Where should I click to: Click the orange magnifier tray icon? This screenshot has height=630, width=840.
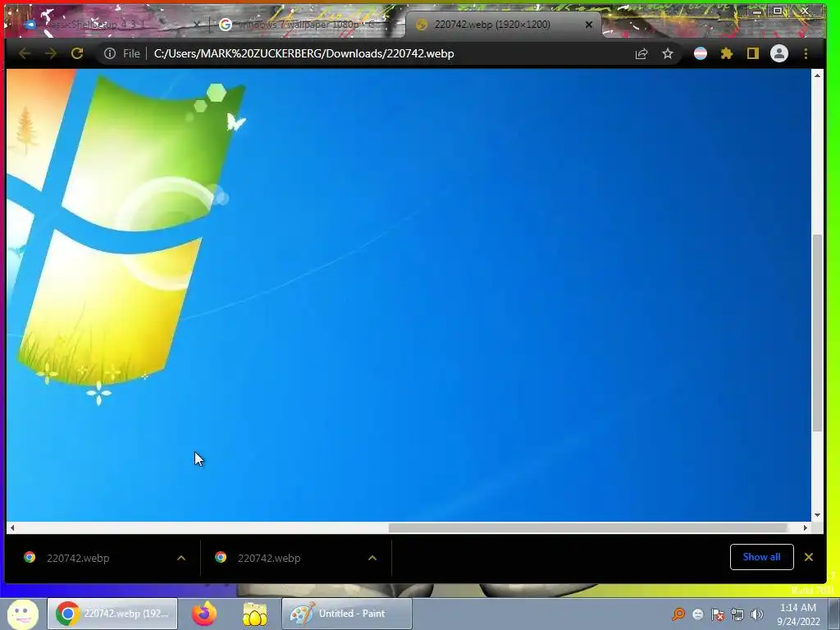point(678,614)
